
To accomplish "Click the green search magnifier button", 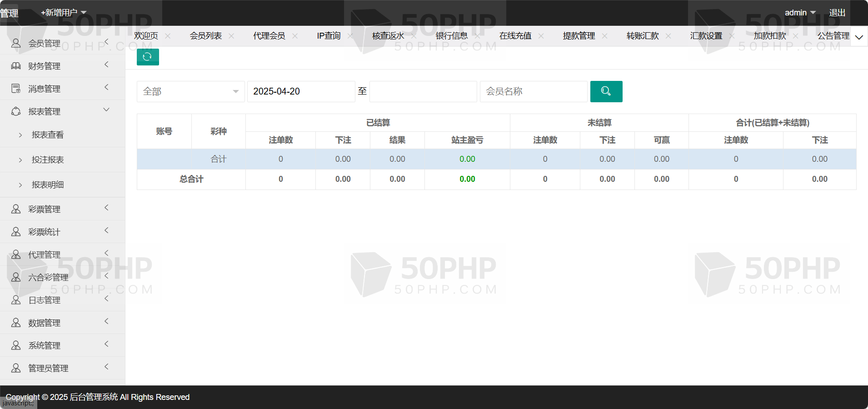I will tap(606, 91).
